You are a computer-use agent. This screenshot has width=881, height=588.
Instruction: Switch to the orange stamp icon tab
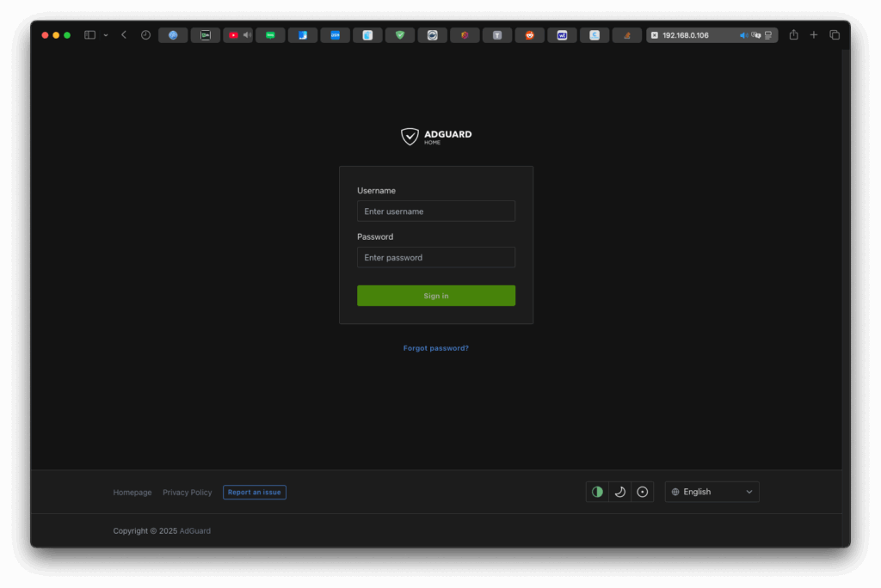(627, 35)
